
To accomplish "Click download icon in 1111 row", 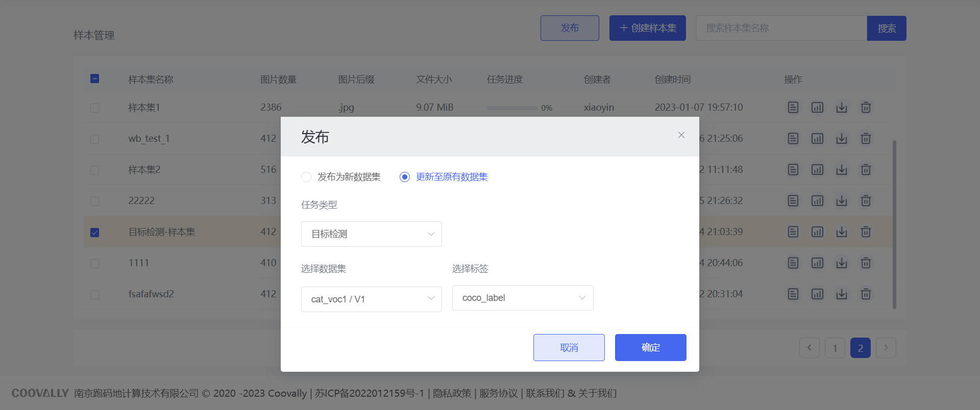I will pos(842,263).
